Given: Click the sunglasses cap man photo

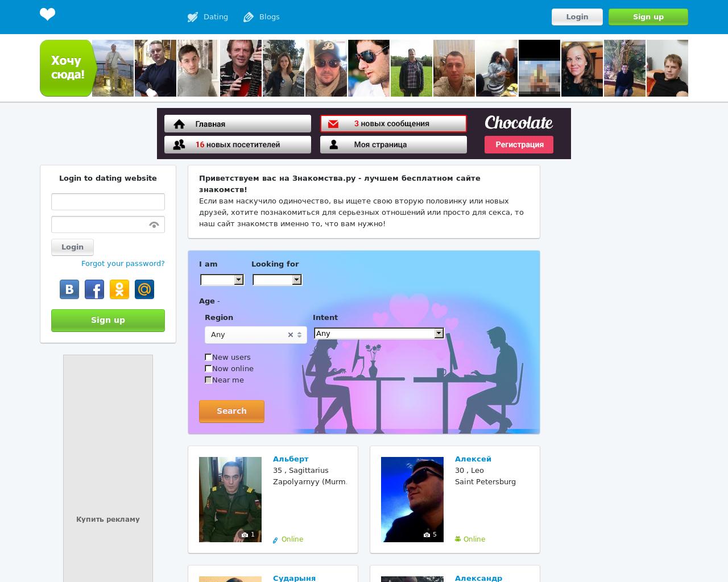Looking at the screenshot, I should click(326, 68).
